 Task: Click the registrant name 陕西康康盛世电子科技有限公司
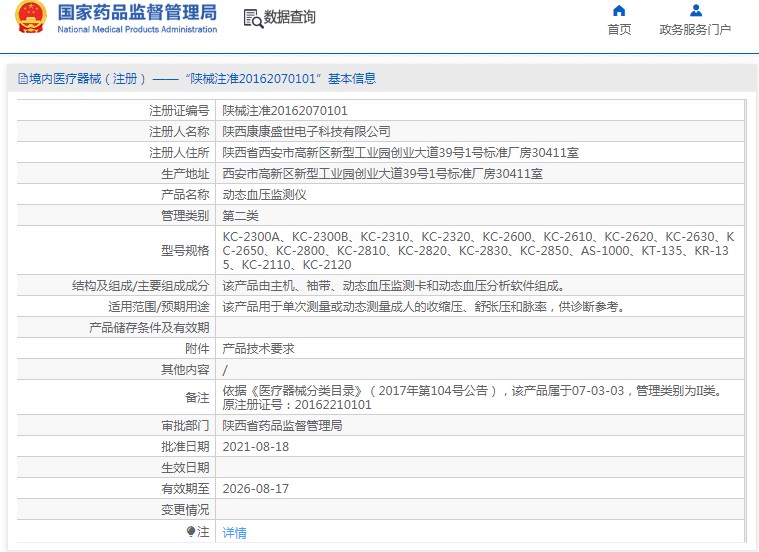pos(306,132)
